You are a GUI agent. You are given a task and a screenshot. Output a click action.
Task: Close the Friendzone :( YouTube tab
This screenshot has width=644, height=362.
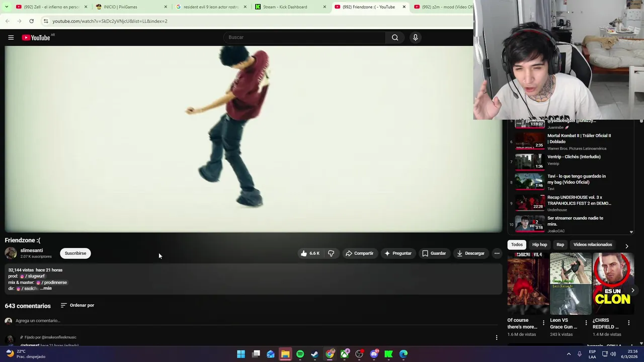pyautogui.click(x=404, y=7)
